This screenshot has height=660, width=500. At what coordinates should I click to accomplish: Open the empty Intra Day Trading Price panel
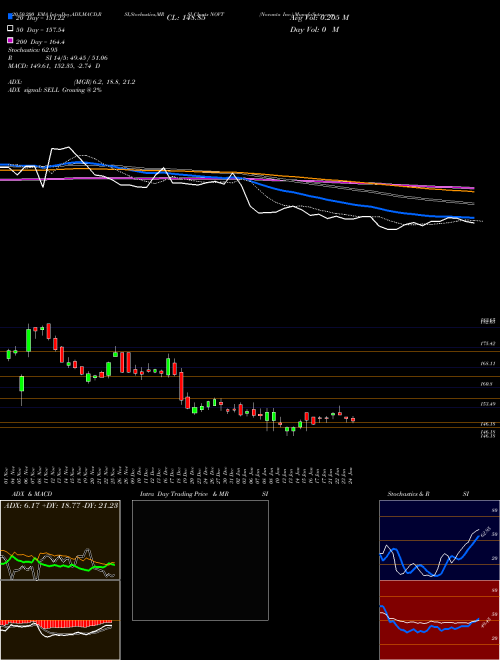[200, 560]
